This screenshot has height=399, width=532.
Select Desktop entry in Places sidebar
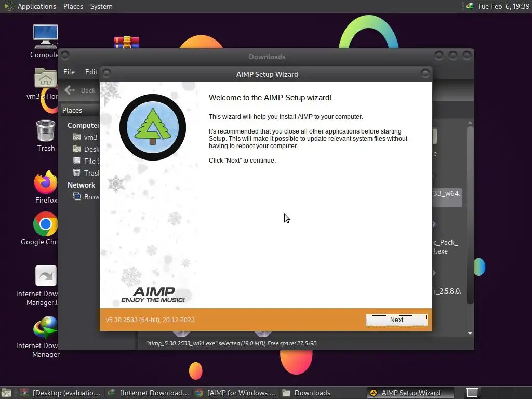pos(86,149)
